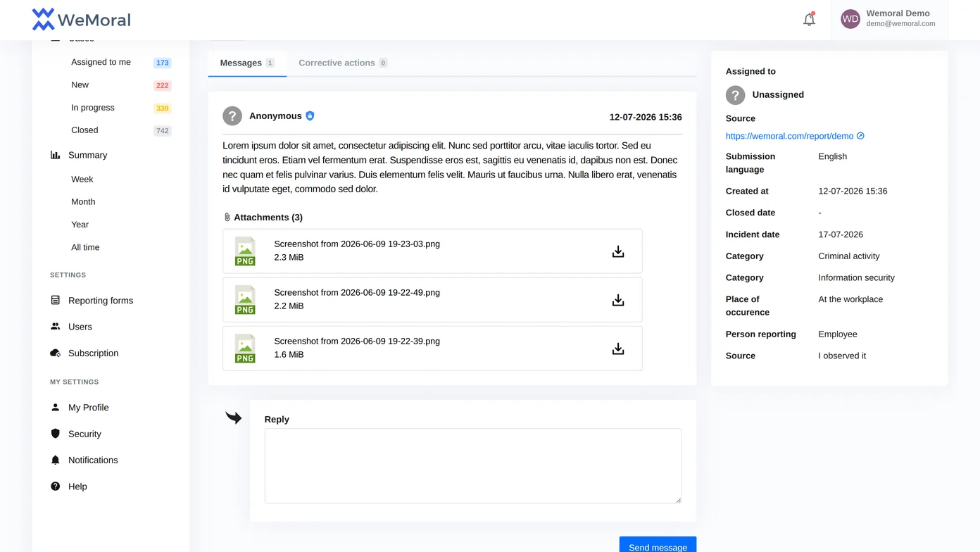Click the Security shield icon
Image resolution: width=980 pixels, height=552 pixels.
pyautogui.click(x=56, y=434)
